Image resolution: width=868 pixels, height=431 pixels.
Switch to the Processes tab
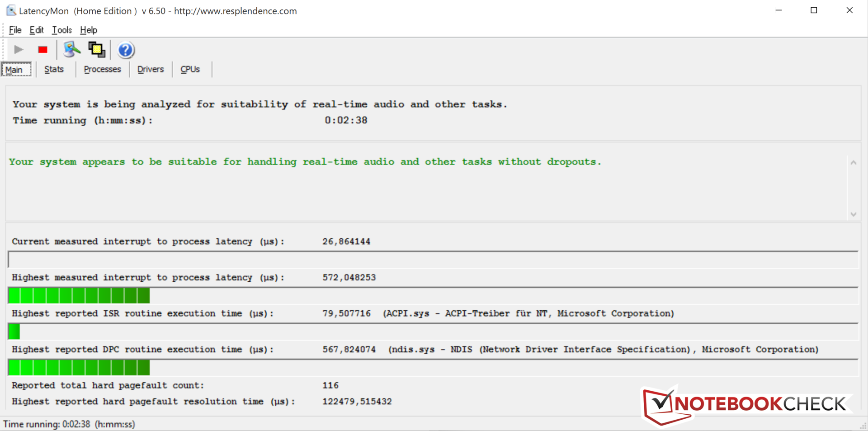pos(102,69)
